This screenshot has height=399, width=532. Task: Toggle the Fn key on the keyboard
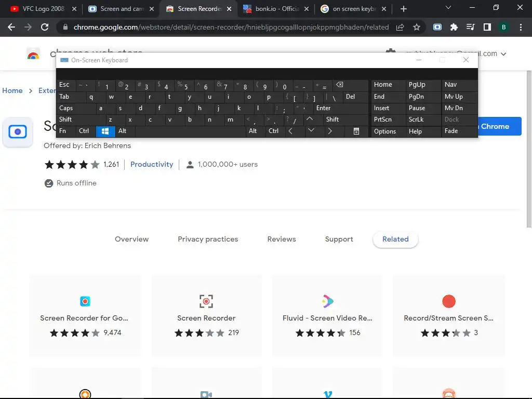tap(66, 131)
